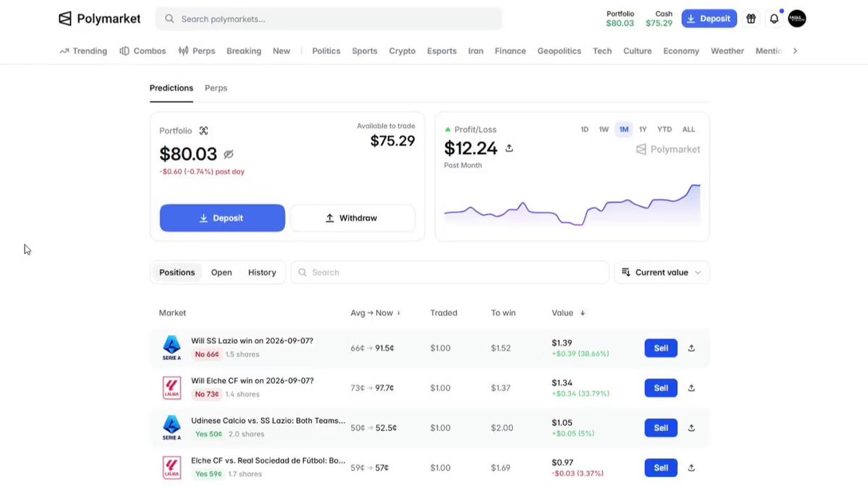Click the header Deposit button

point(709,19)
